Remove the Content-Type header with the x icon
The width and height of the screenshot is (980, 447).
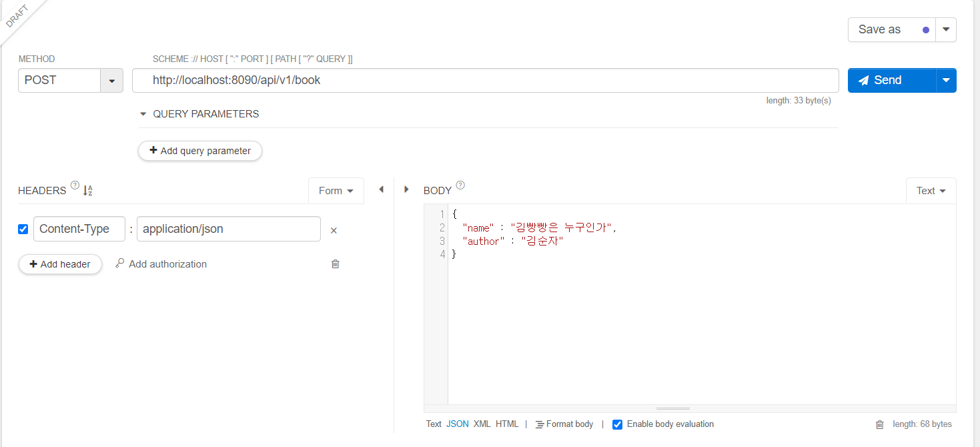pos(333,230)
